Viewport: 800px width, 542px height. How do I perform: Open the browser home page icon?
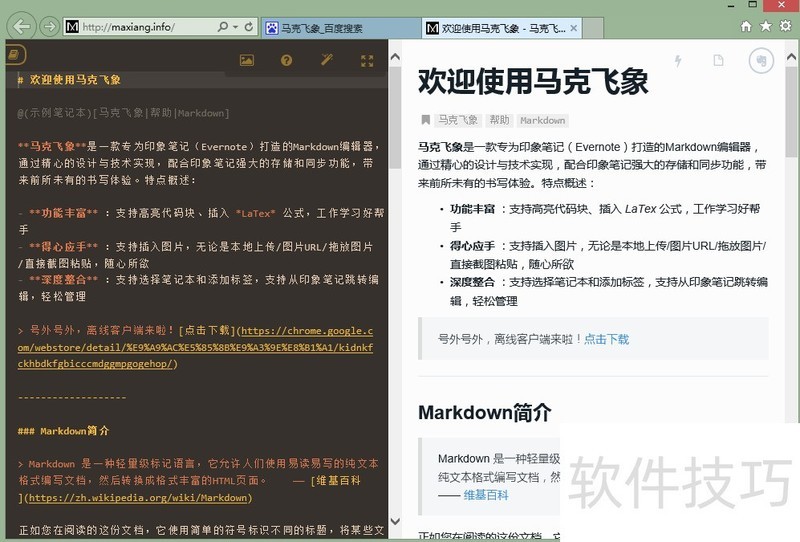746,26
